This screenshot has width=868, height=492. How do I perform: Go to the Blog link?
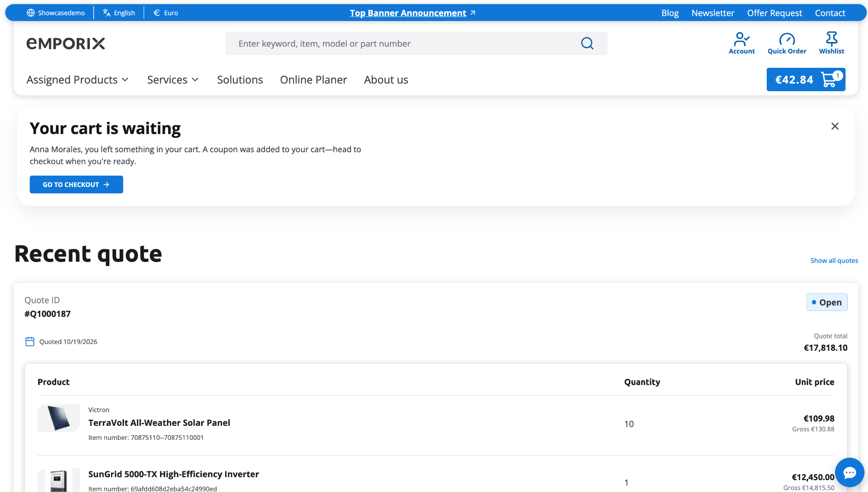click(670, 13)
